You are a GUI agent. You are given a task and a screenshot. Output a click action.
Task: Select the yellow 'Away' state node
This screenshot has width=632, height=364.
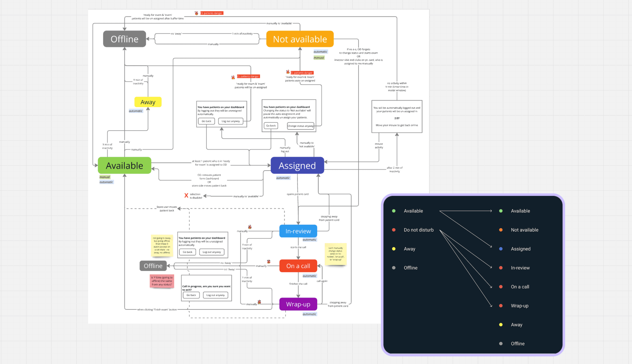click(148, 102)
